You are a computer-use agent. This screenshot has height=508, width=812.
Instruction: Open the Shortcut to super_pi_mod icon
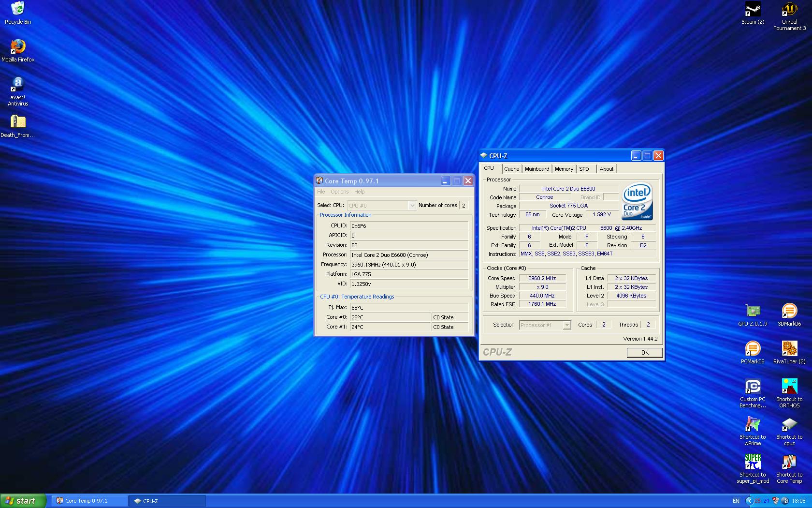pos(753,469)
